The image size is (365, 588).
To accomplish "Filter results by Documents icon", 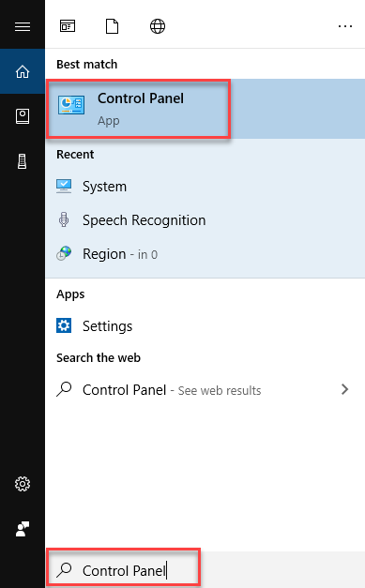I will coord(113,26).
